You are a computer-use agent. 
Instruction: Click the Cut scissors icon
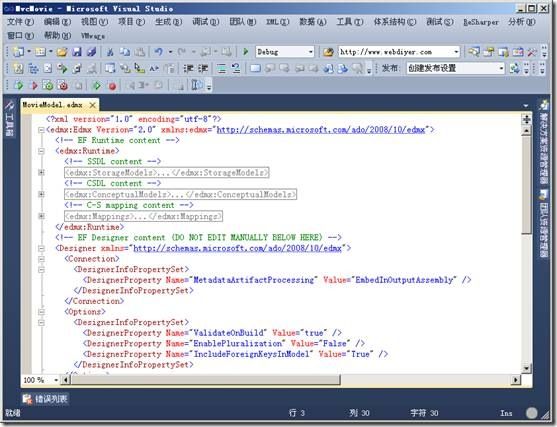pyautogui.click(x=110, y=52)
